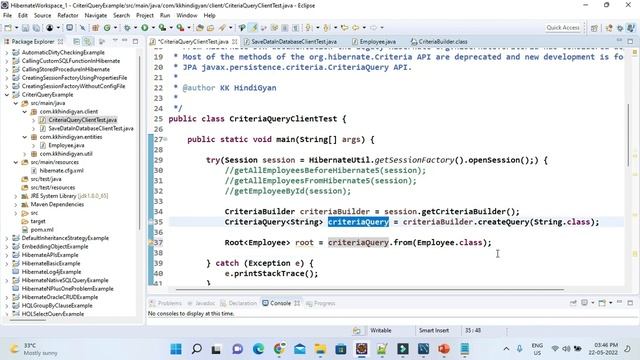Open the Window menu
The image size is (640, 360).
click(187, 16)
